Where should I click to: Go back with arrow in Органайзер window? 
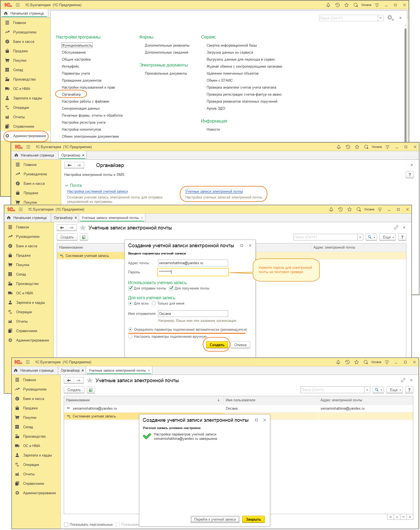(x=69, y=165)
